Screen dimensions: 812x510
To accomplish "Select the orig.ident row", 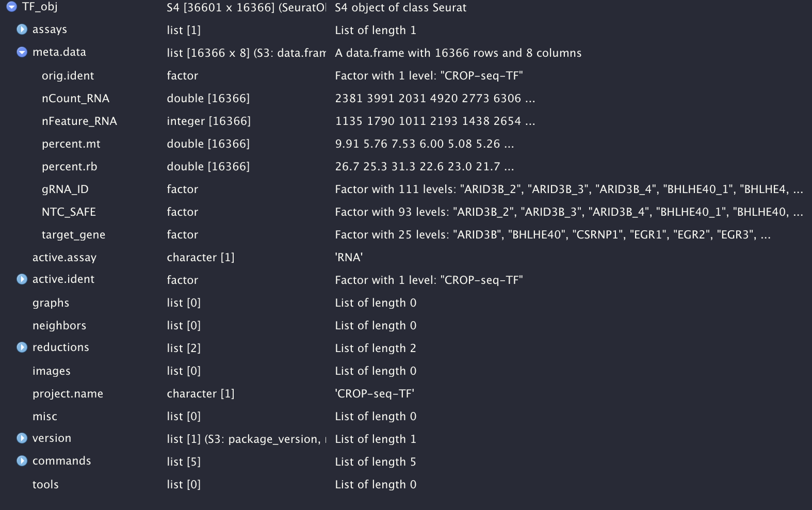I will (x=68, y=75).
